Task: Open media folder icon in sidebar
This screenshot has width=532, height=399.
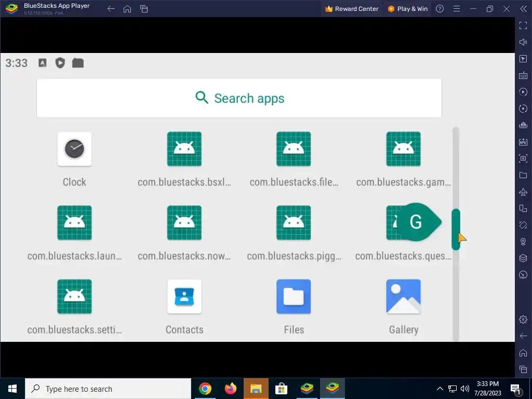Action: [x=523, y=175]
